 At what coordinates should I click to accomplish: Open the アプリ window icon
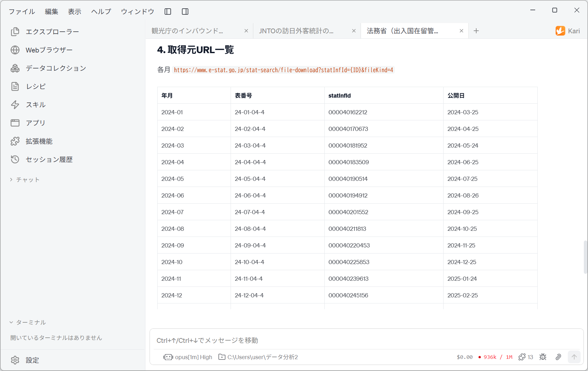pos(15,123)
